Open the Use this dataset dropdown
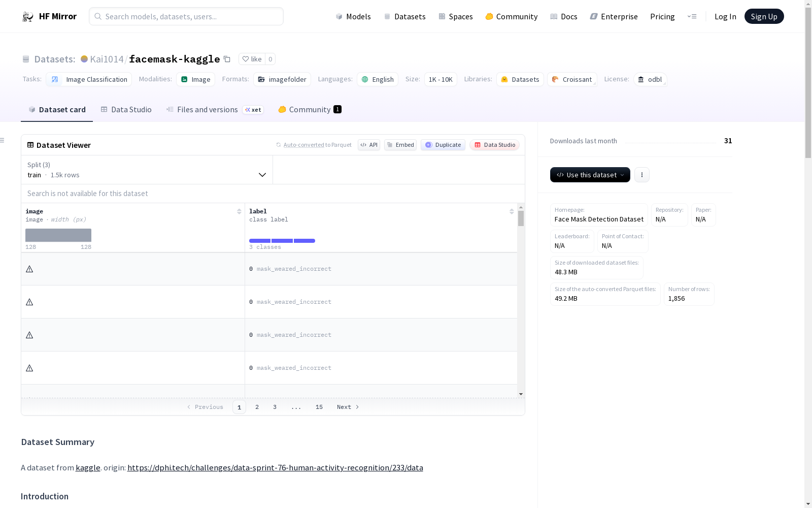 coord(590,175)
